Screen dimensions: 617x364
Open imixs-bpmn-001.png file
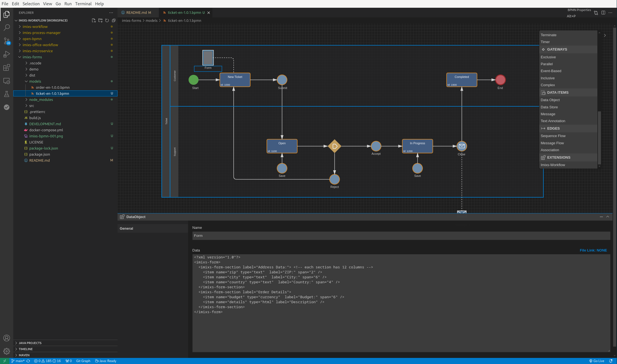pyautogui.click(x=46, y=136)
